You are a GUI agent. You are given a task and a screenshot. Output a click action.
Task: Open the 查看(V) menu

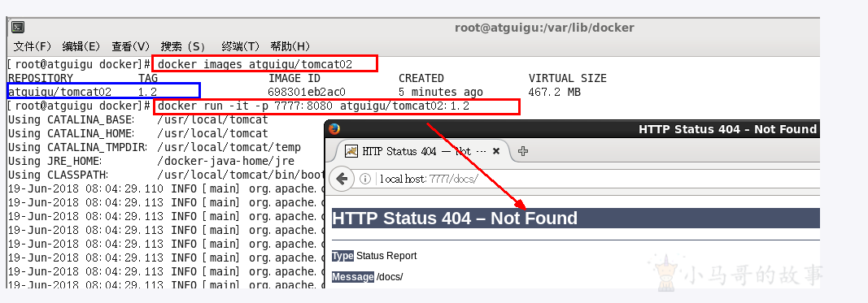pyautogui.click(x=130, y=46)
